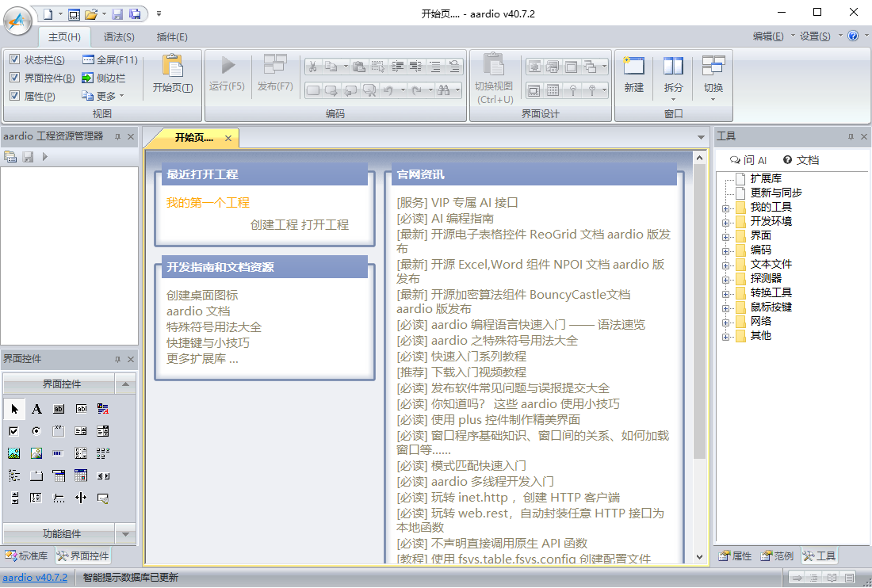Uncheck the 状态栏 checkbox
Viewport: 872px width, 588px height.
click(14, 60)
